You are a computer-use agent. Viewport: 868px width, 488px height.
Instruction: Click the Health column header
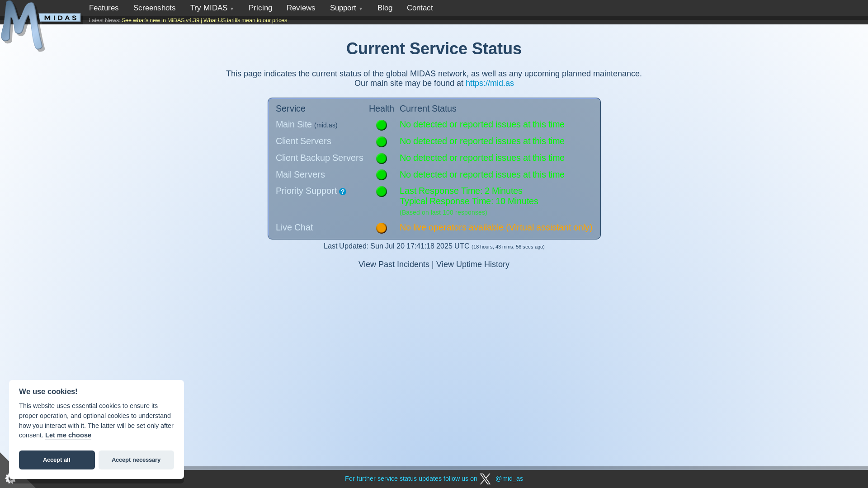click(381, 108)
